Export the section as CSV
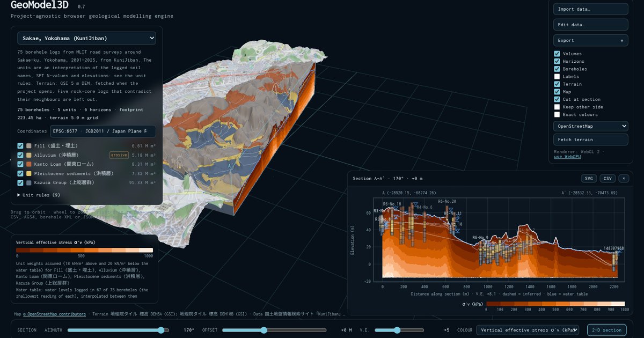644x338 pixels. pyautogui.click(x=608, y=178)
